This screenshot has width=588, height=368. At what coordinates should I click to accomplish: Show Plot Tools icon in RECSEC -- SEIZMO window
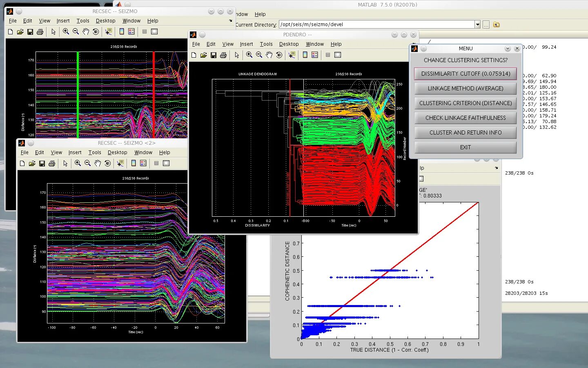point(154,31)
